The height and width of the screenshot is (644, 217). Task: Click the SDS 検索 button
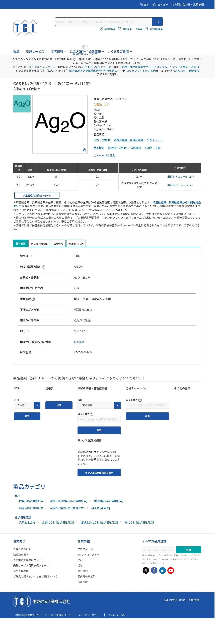pyautogui.click(x=27, y=416)
